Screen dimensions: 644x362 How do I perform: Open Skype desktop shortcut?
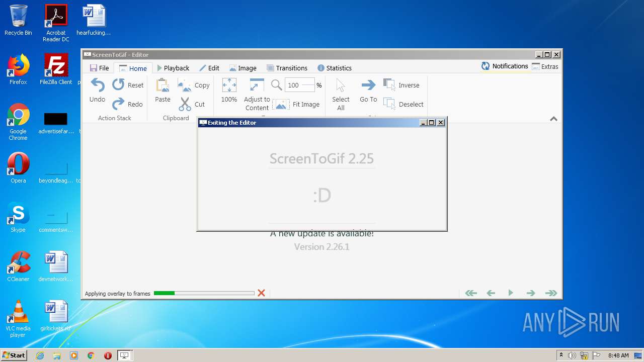[x=18, y=217]
